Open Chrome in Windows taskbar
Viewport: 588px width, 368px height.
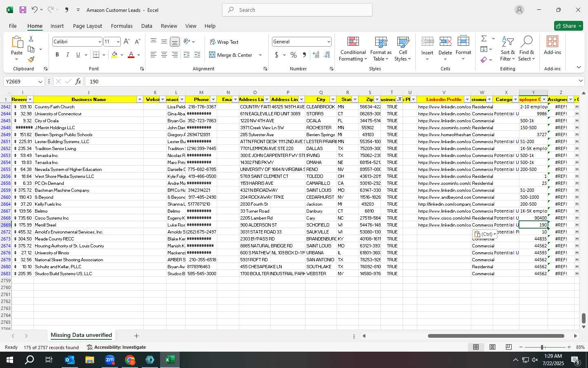click(x=130, y=360)
